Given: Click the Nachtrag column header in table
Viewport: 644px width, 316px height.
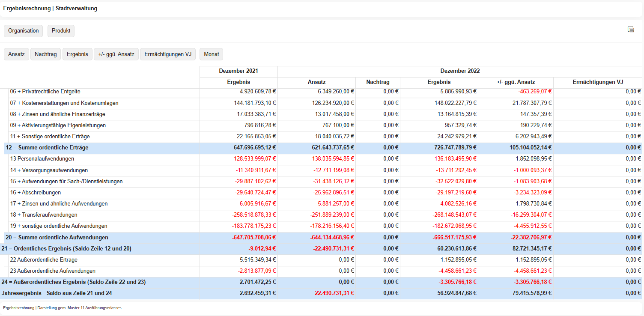Looking at the screenshot, I should tap(378, 82).
